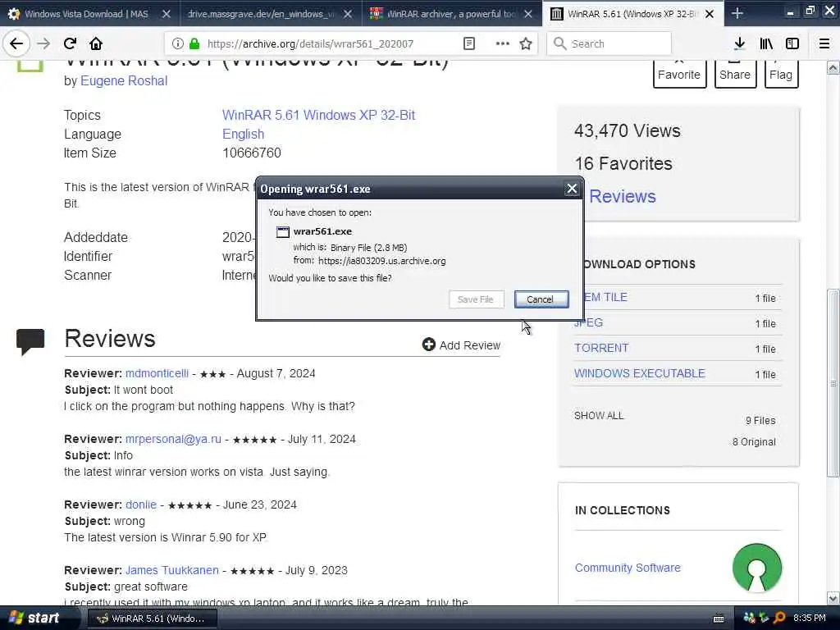Image resolution: width=840 pixels, height=630 pixels.
Task: Open WinRAR 5.61 Windows XP 32-Bit topic
Action: pos(318,115)
